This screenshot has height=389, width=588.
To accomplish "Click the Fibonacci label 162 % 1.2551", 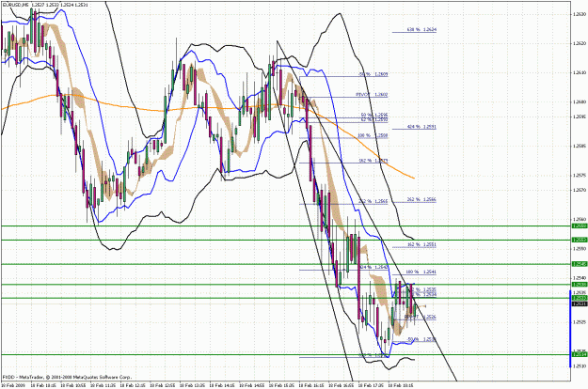I will point(421,244).
